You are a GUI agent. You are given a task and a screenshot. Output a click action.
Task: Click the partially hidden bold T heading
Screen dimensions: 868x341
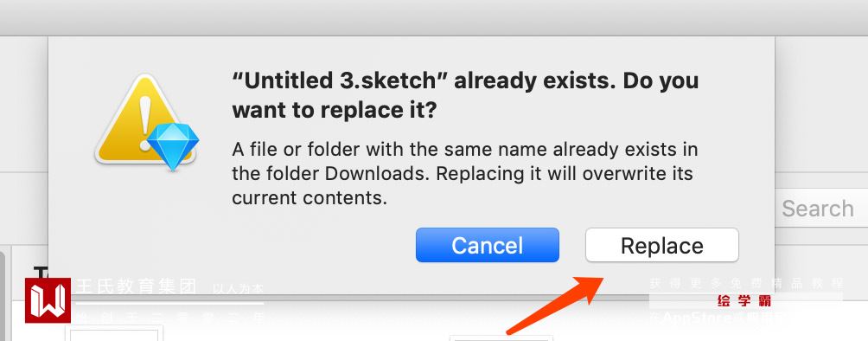click(x=41, y=271)
